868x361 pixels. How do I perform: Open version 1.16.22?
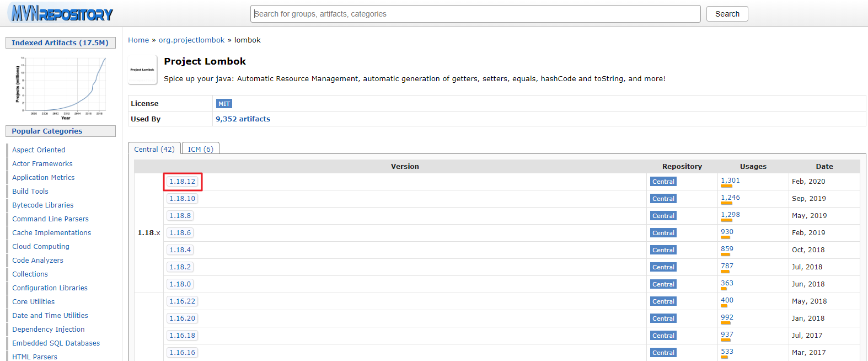(183, 301)
